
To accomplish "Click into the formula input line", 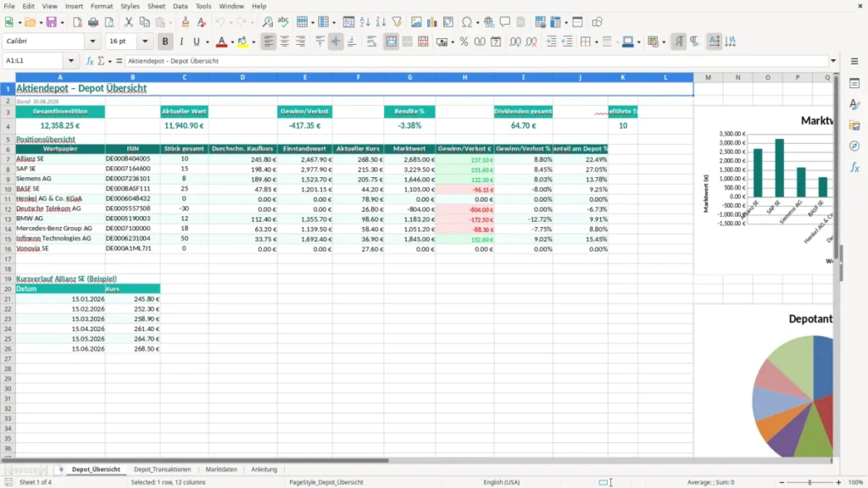I will tap(476, 61).
